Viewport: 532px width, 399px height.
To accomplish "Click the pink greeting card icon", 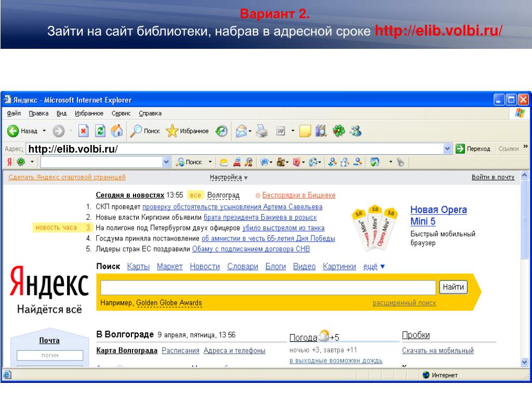I will click(296, 163).
